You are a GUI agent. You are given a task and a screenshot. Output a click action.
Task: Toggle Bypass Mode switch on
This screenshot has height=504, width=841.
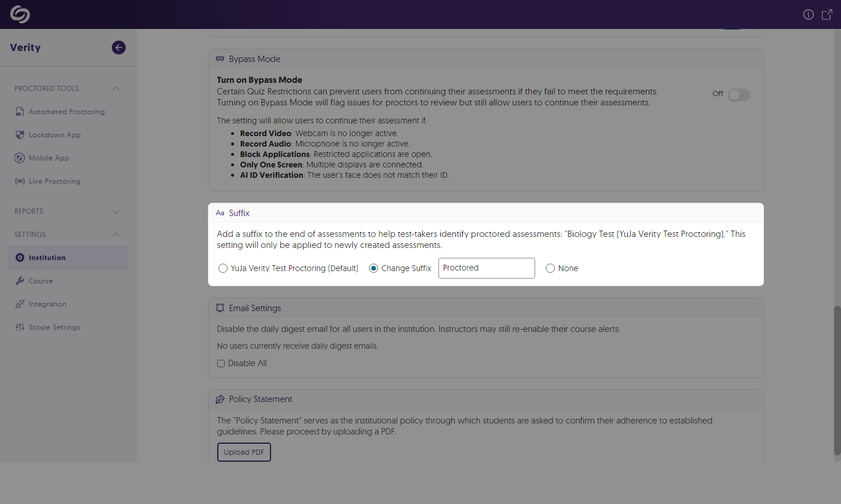click(x=738, y=95)
